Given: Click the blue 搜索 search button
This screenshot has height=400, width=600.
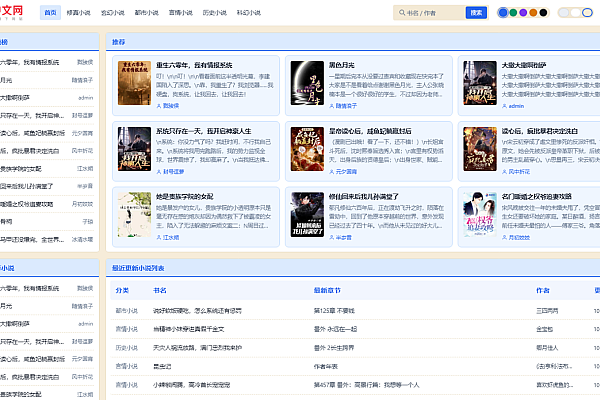Looking at the screenshot, I should [x=476, y=13].
